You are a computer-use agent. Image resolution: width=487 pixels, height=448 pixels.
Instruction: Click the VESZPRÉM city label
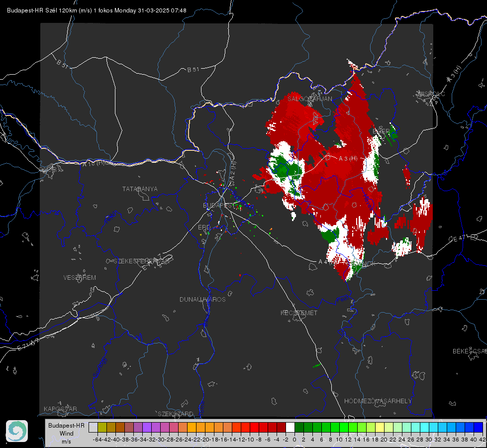[x=80, y=278]
